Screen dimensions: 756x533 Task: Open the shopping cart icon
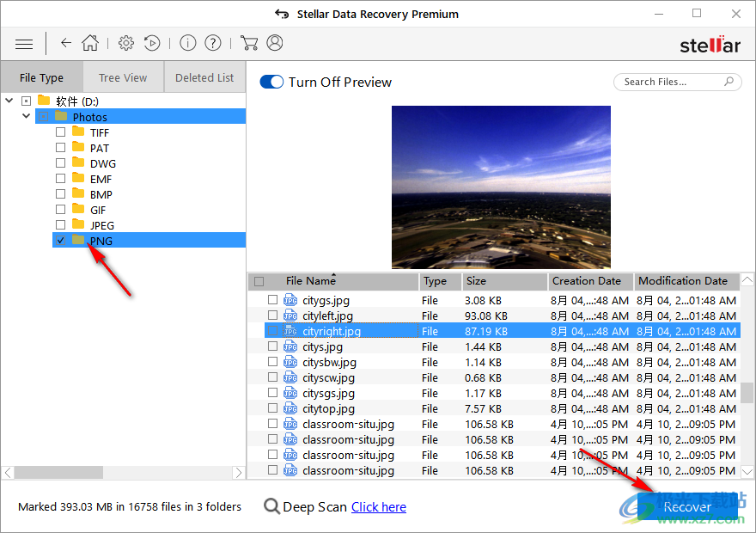click(x=249, y=43)
